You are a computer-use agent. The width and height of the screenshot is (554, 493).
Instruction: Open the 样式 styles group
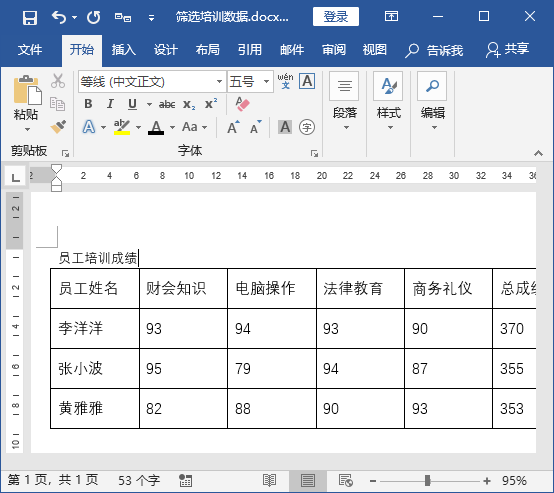click(389, 101)
